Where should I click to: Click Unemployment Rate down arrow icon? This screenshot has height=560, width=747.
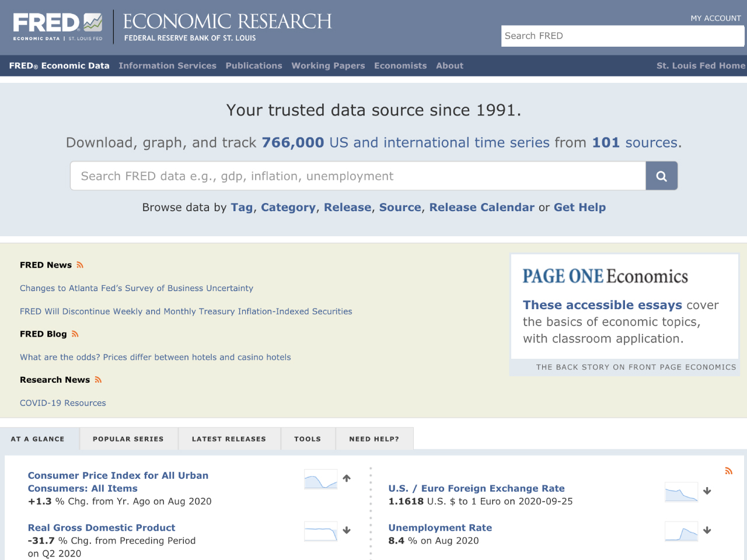[707, 530]
